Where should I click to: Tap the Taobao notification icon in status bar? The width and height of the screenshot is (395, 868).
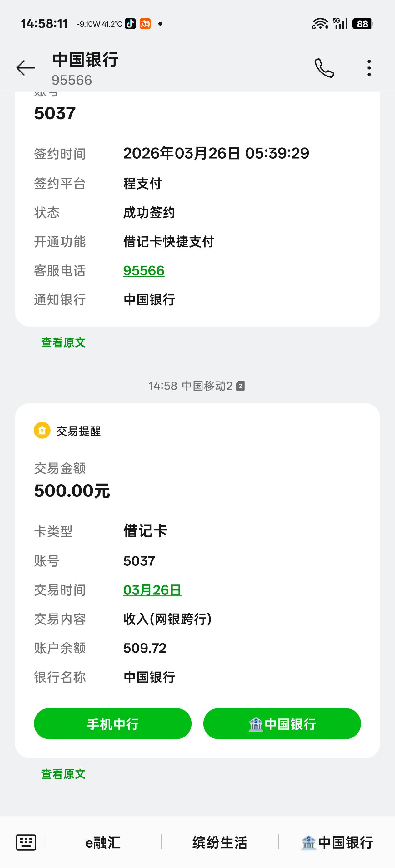[145, 24]
